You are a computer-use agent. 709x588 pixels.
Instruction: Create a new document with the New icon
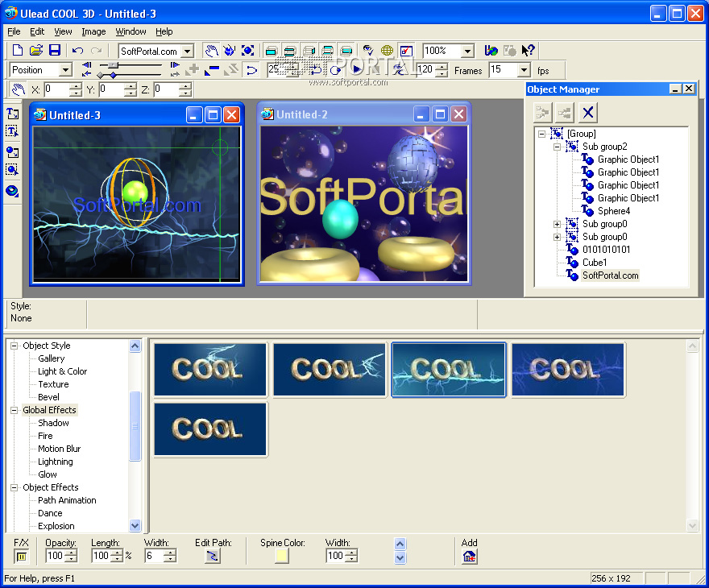pos(18,50)
